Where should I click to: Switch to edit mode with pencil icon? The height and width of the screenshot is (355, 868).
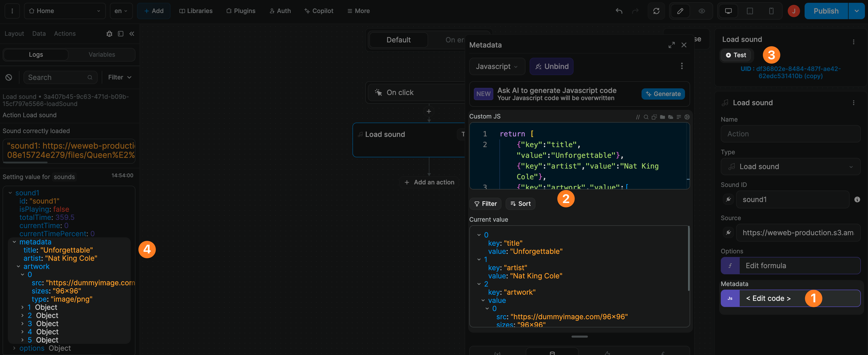pyautogui.click(x=680, y=11)
